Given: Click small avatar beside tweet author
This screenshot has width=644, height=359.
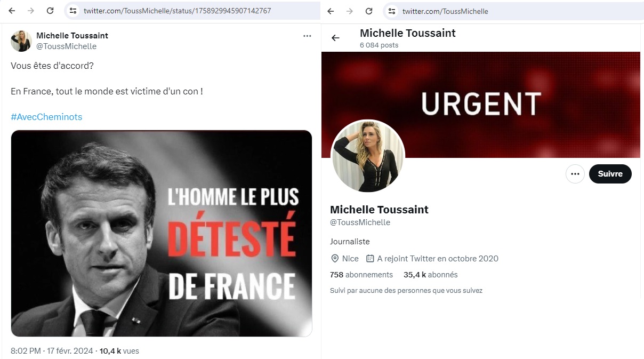Looking at the screenshot, I should tap(21, 41).
